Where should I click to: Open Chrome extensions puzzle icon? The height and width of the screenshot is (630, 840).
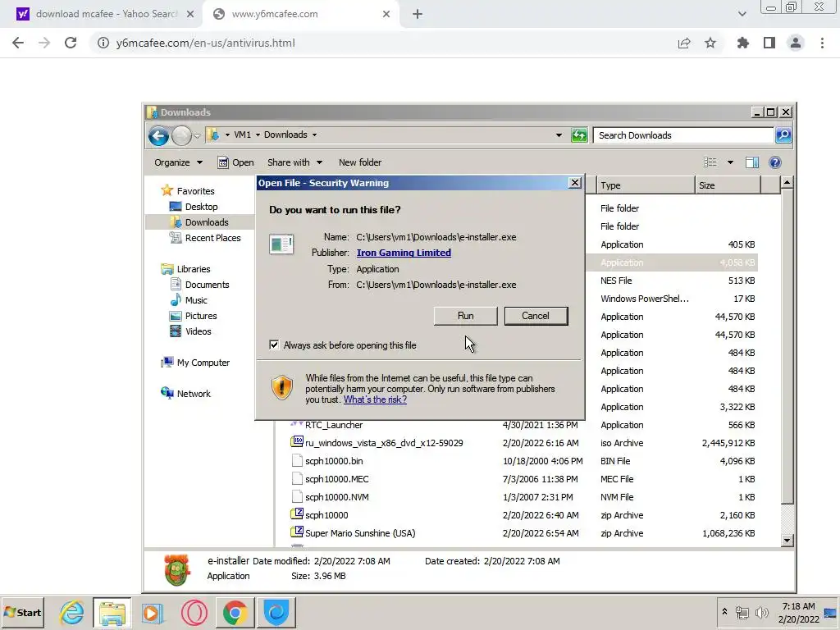coord(743,43)
